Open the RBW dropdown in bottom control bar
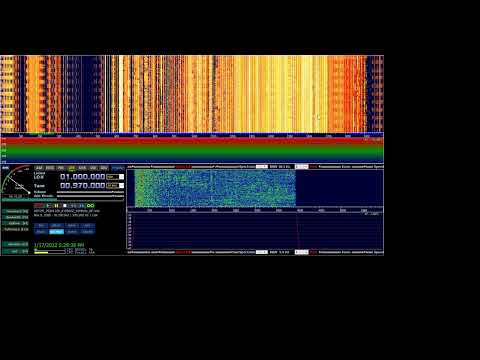The image size is (480, 360). 262,252
